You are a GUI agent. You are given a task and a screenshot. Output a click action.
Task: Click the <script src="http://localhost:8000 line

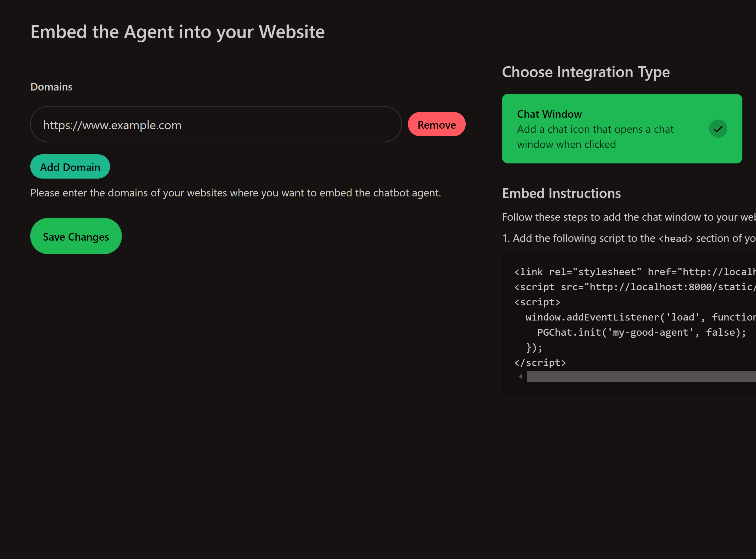(635, 287)
